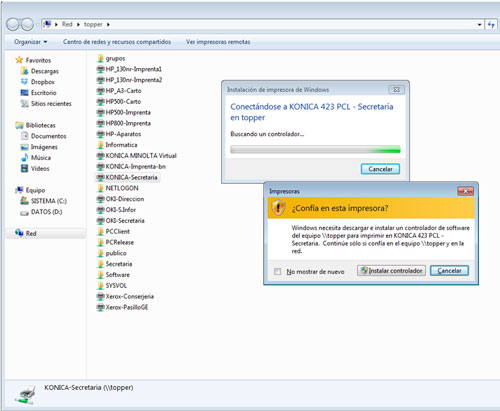
Task: Select OKI-S.Infor list entry
Action: click(116, 210)
